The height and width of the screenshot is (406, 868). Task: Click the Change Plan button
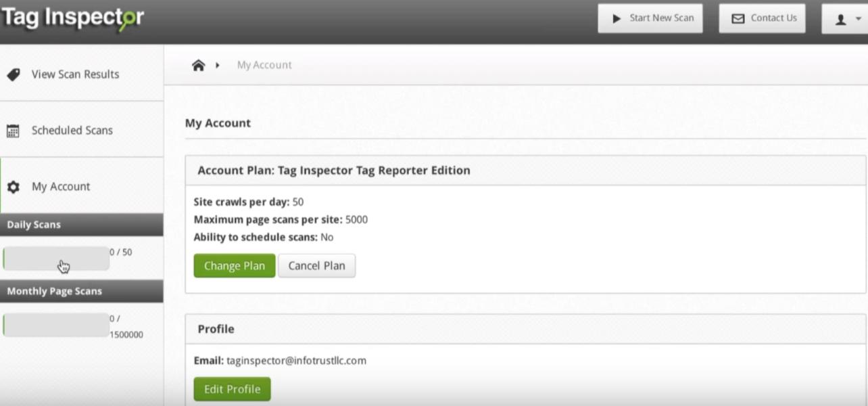[x=235, y=266]
